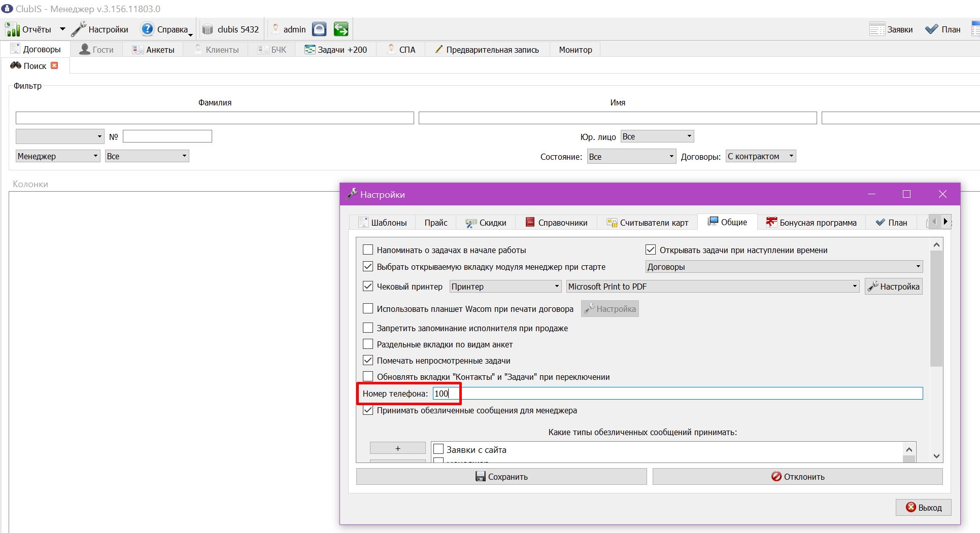Open the Принтер type dropdown
Viewport: 980px width, 533px height.
(505, 287)
